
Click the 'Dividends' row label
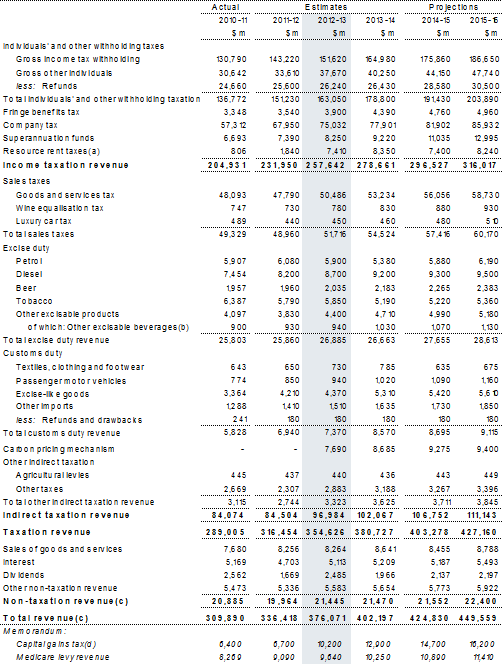[23, 575]
